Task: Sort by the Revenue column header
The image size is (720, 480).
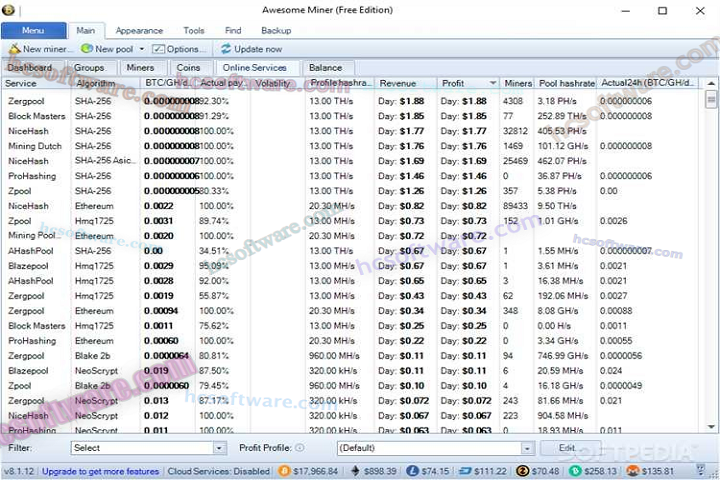Action: point(405,83)
